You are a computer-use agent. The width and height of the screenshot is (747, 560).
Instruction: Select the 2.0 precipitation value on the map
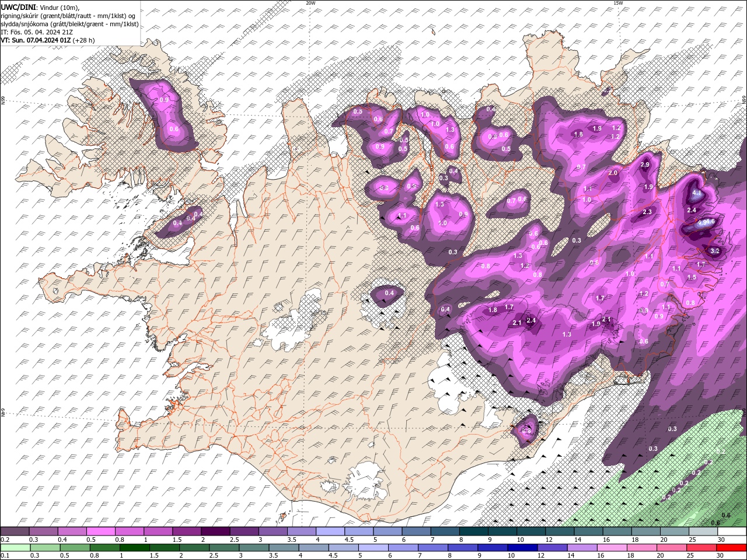[x=613, y=173]
